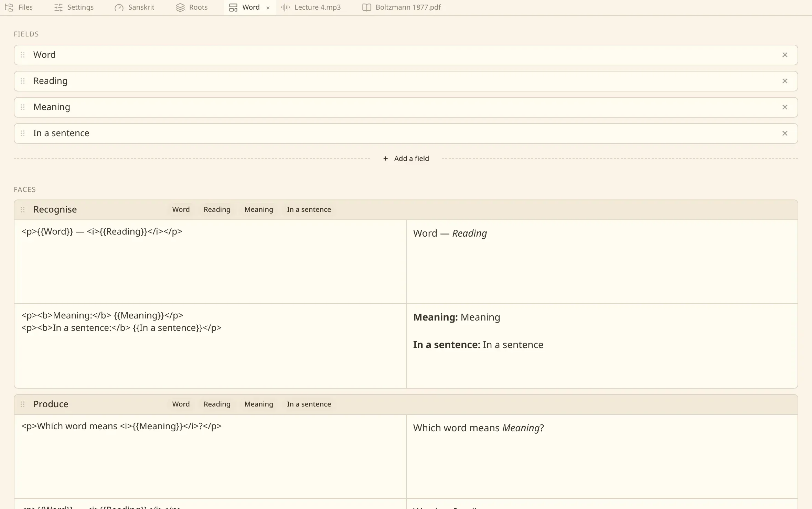The height and width of the screenshot is (509, 812).
Task: Insert Reading chip in Produce face
Action: click(217, 404)
